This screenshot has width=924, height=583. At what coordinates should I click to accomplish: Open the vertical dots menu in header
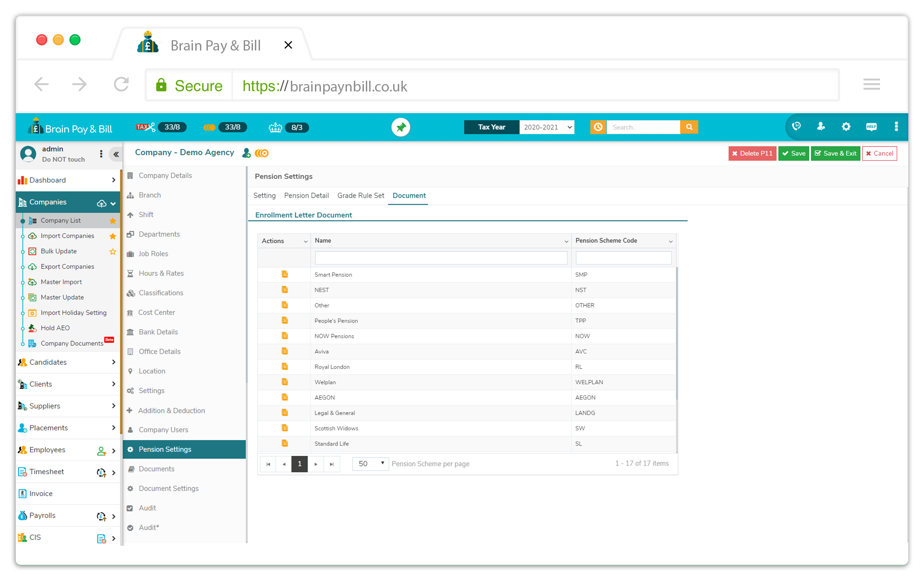(896, 127)
